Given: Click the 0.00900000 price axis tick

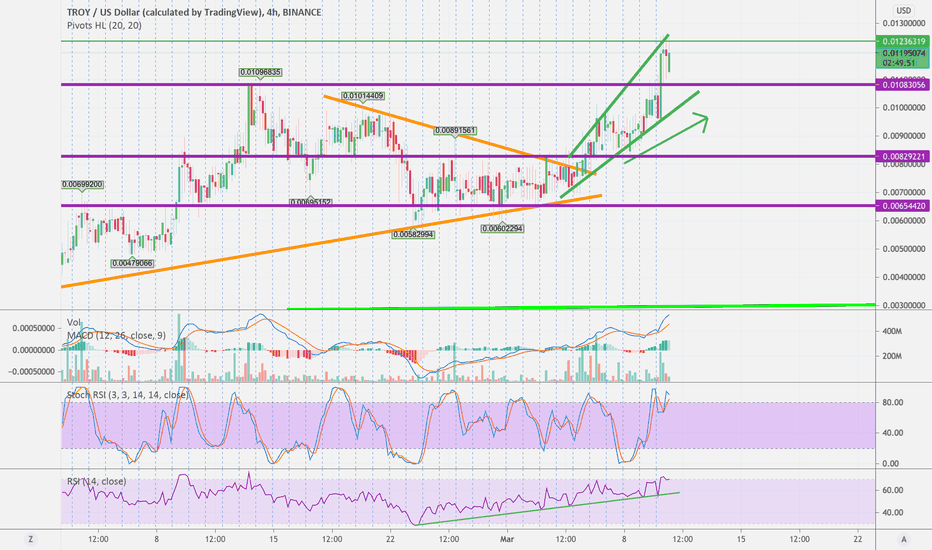Looking at the screenshot, I should coord(903,136).
